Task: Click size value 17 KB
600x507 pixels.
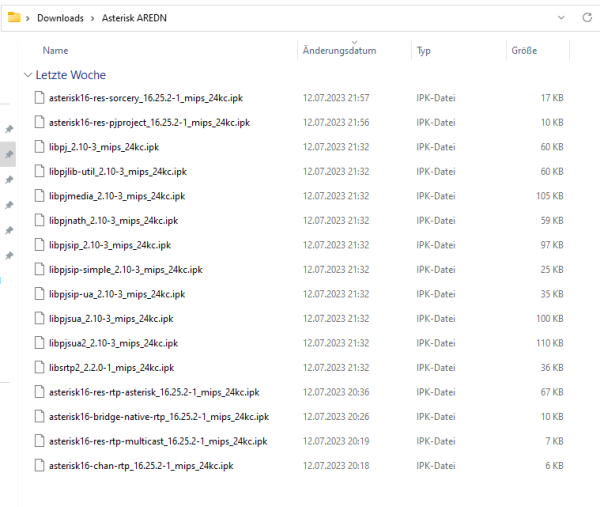Action: pyautogui.click(x=552, y=98)
